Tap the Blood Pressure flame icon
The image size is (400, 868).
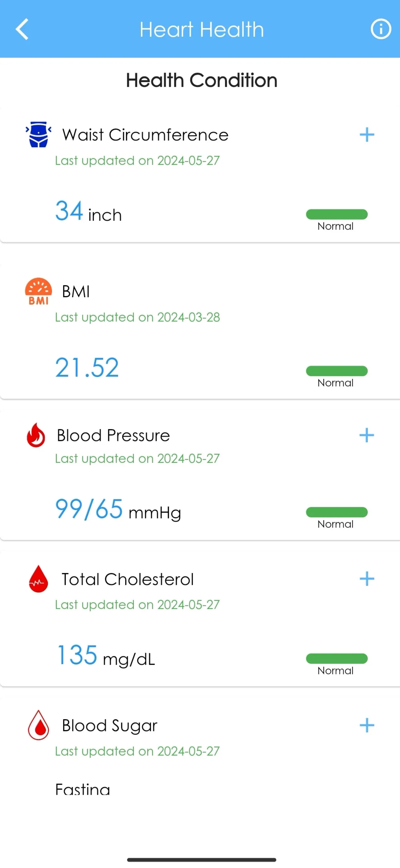(36, 435)
